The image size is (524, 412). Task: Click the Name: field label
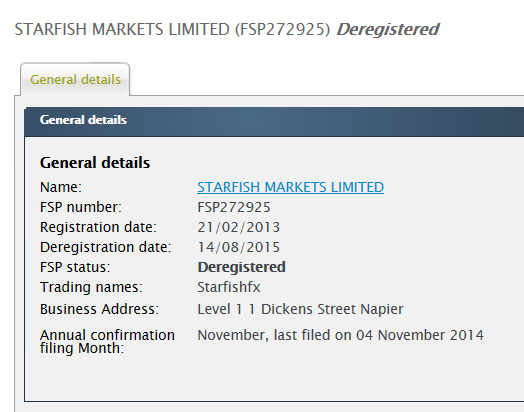(x=61, y=187)
